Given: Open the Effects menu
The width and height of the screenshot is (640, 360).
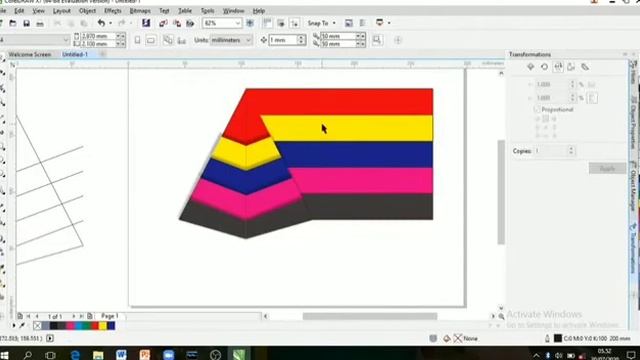Looking at the screenshot, I should coord(113,11).
